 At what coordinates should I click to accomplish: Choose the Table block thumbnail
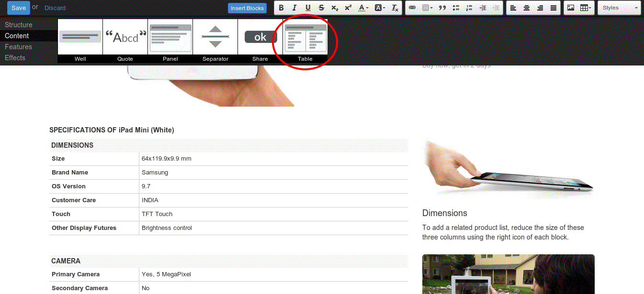[x=305, y=41]
